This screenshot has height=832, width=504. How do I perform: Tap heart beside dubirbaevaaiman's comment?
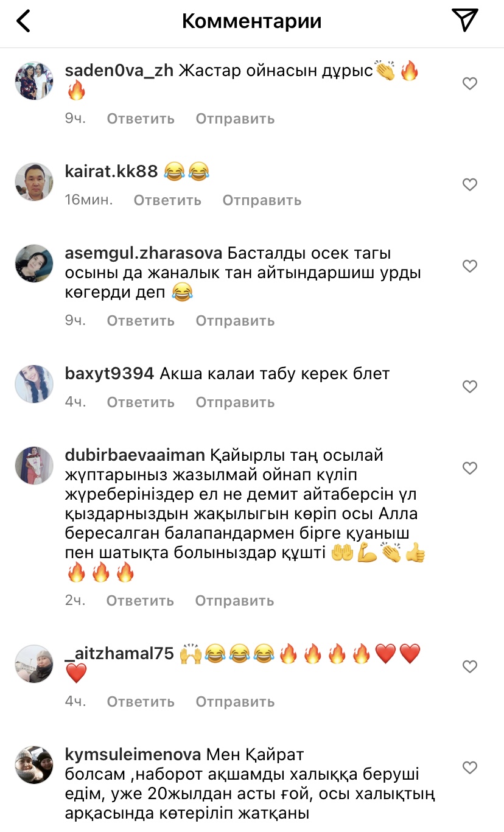pos(470,468)
